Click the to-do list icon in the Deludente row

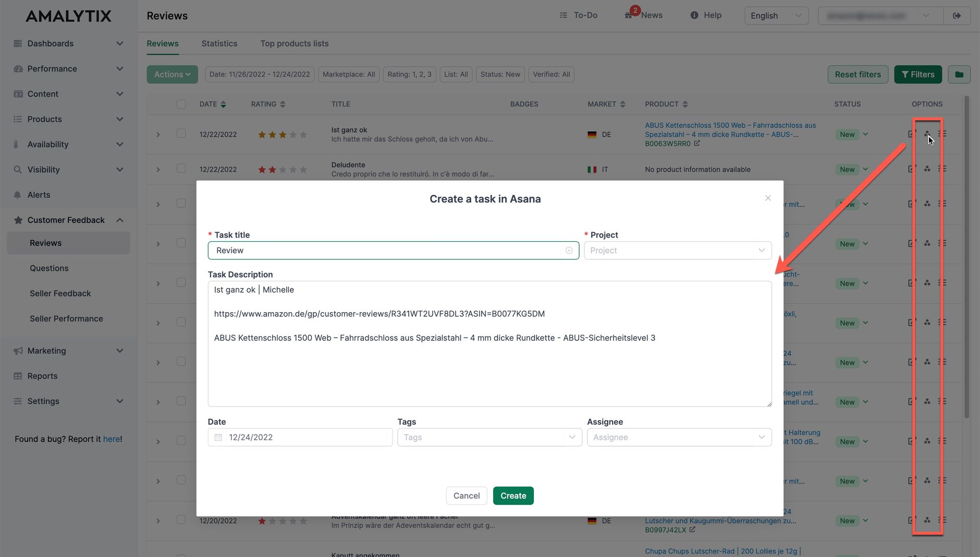[x=942, y=169]
